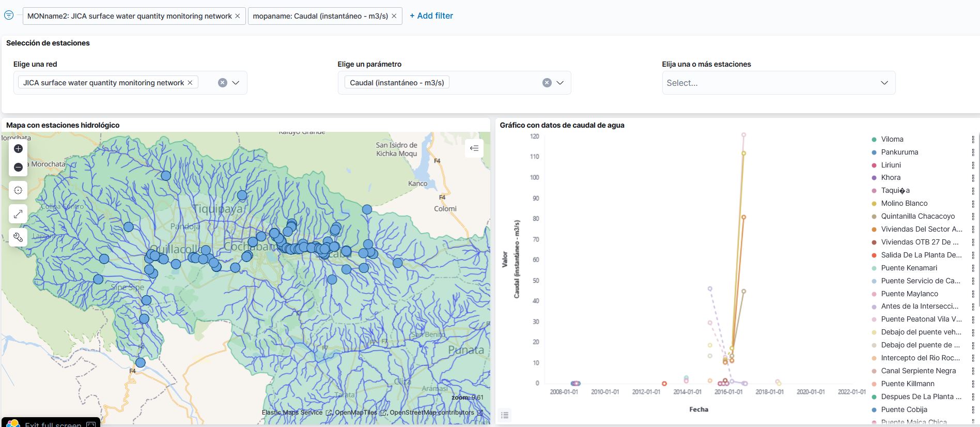Open options for Molino Blanco legend entry

973,204
